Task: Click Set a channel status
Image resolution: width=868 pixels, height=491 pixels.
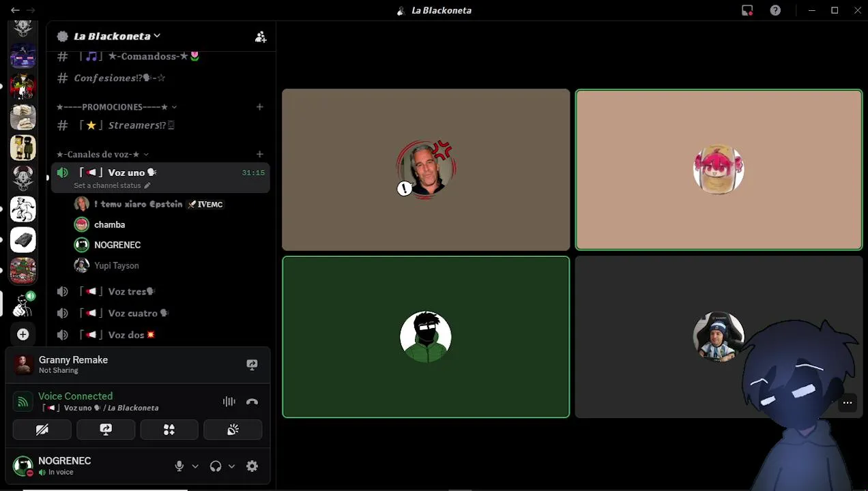Action: click(112, 185)
